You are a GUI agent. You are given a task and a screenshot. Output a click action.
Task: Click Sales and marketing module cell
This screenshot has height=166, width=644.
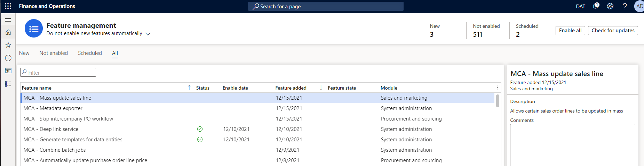coord(404,98)
